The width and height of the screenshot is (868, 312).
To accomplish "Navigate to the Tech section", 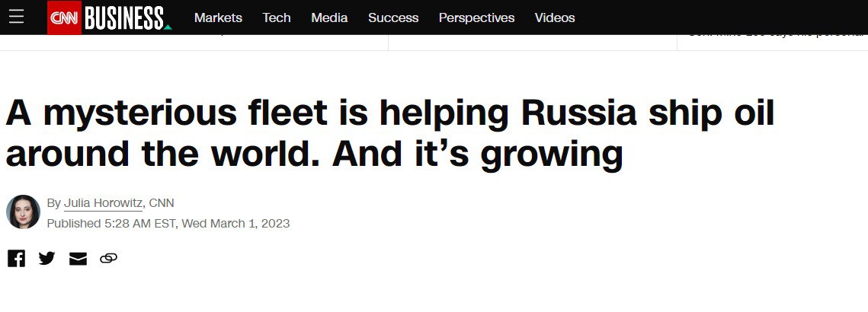I will coord(277,18).
